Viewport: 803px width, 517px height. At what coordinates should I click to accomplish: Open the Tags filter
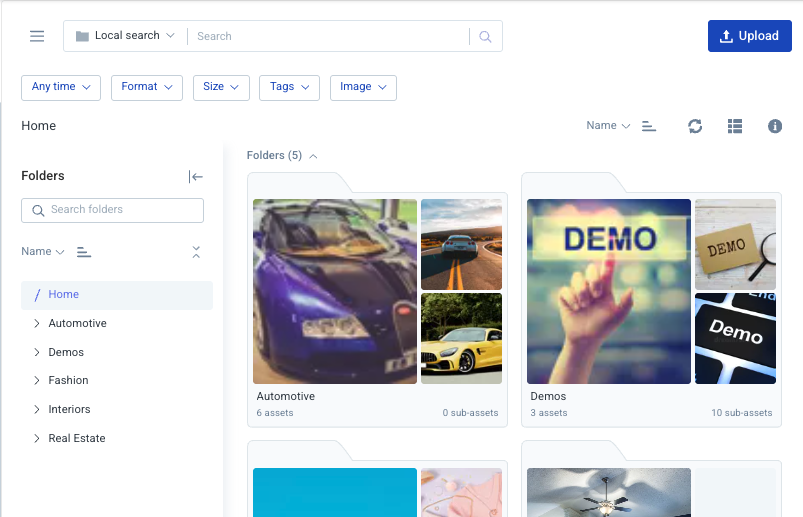pyautogui.click(x=289, y=87)
